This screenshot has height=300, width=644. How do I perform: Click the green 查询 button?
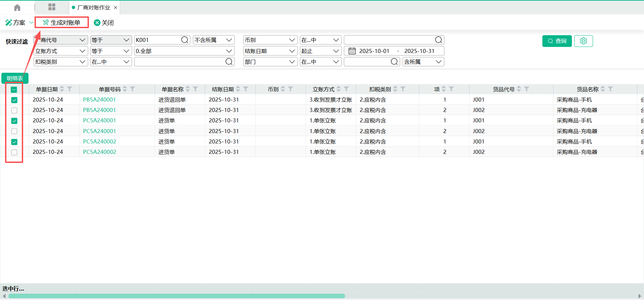click(557, 41)
